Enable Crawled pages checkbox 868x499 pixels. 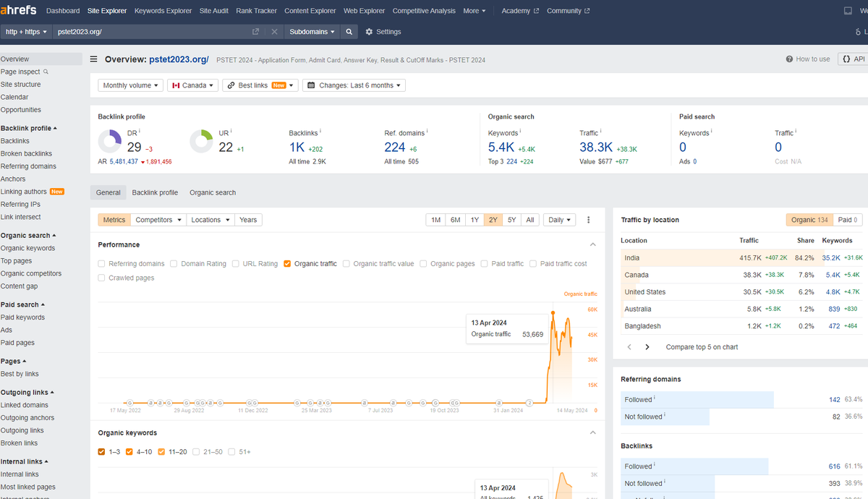pyautogui.click(x=102, y=278)
